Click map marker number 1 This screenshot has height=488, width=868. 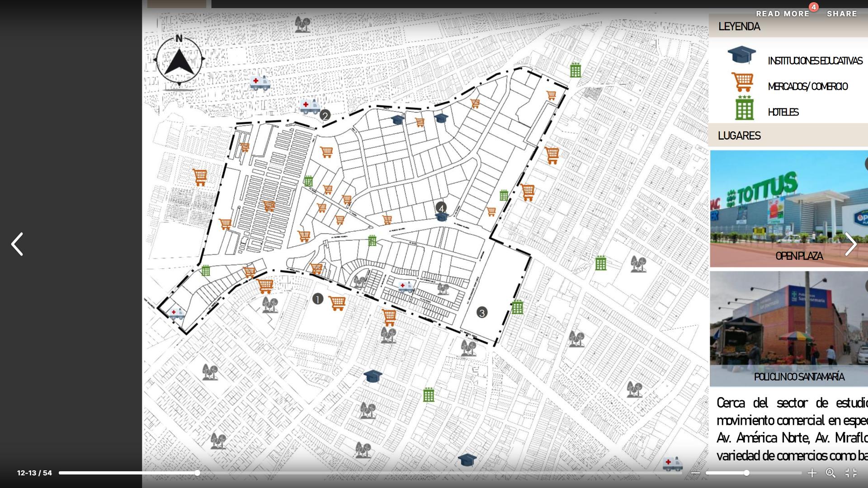(318, 299)
